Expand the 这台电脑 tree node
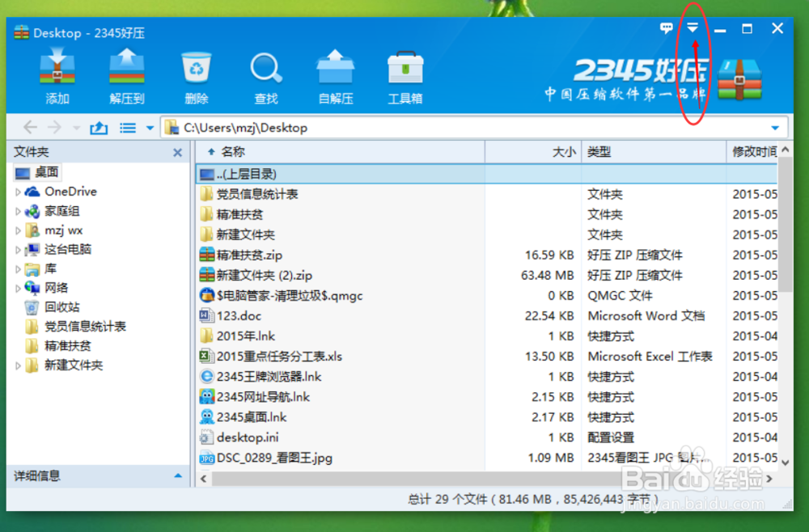The width and height of the screenshot is (809, 532). coord(18,250)
